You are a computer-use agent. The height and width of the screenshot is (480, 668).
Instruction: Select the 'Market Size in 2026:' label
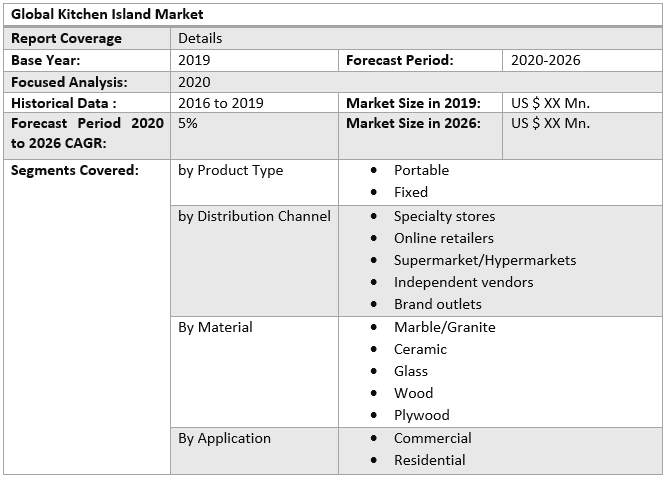pyautogui.click(x=413, y=124)
